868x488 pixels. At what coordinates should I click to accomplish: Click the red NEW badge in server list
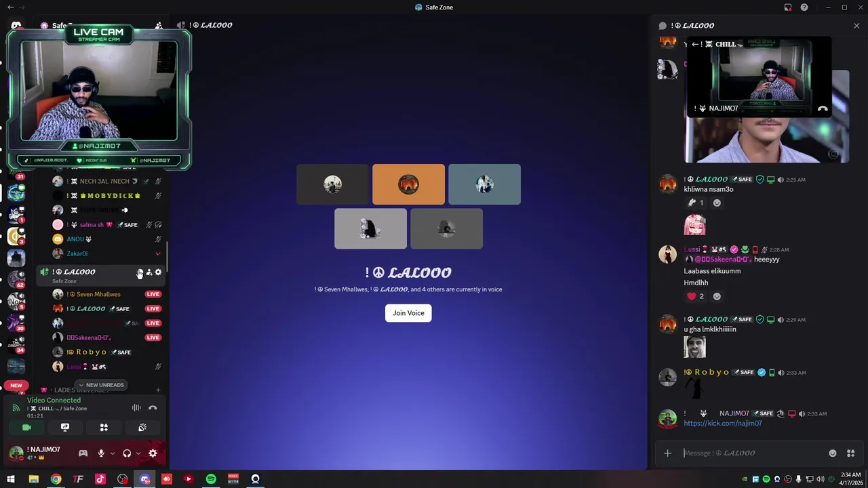click(16, 386)
